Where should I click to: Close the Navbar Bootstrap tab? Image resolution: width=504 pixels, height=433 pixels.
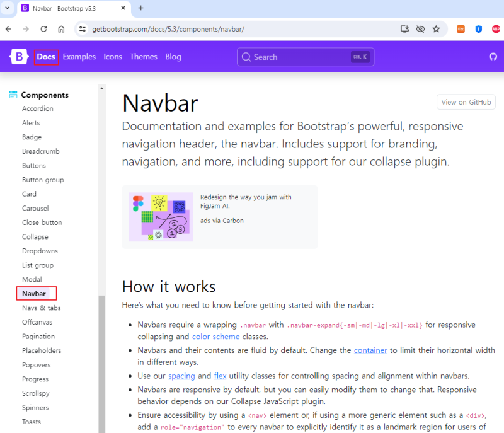coord(123,8)
